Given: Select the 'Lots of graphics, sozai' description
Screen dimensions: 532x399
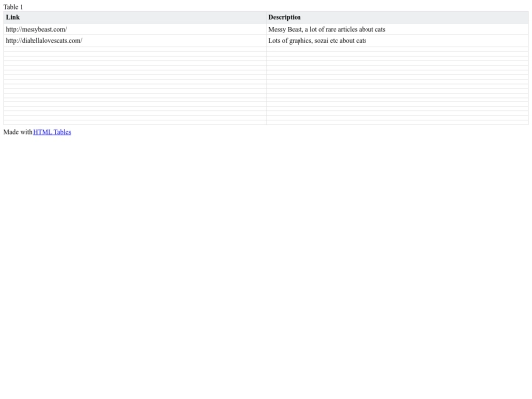Looking at the screenshot, I should [397, 41].
